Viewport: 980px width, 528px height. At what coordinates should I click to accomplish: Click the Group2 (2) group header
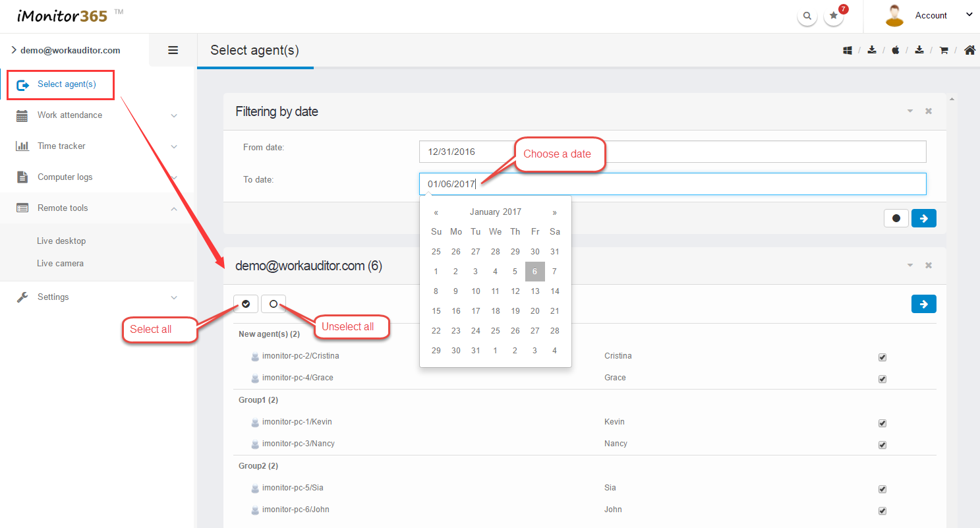pyautogui.click(x=258, y=466)
